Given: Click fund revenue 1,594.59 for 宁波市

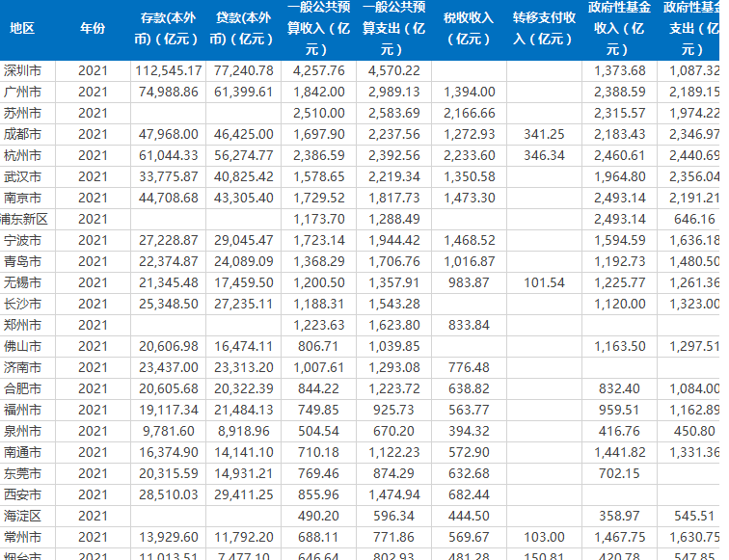Looking at the screenshot, I should coord(620,241).
